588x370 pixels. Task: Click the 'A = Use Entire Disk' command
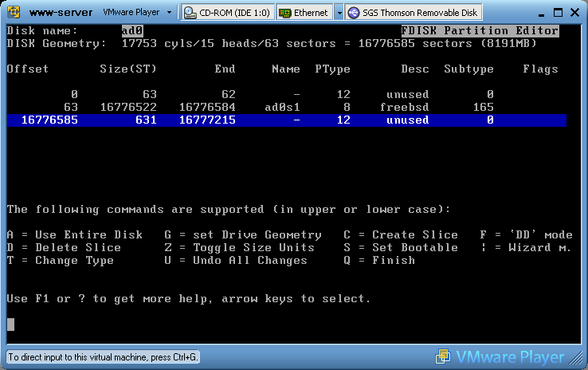coord(75,235)
